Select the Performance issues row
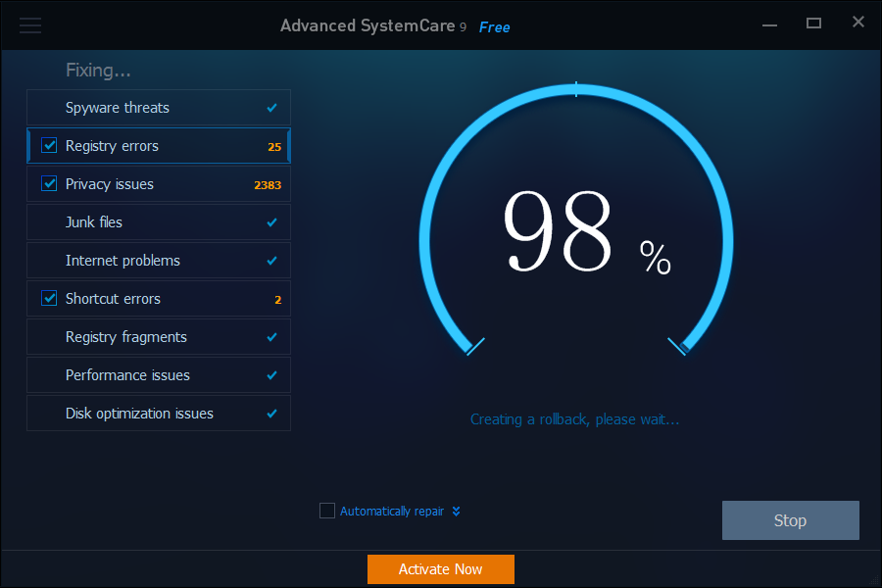 159,375
